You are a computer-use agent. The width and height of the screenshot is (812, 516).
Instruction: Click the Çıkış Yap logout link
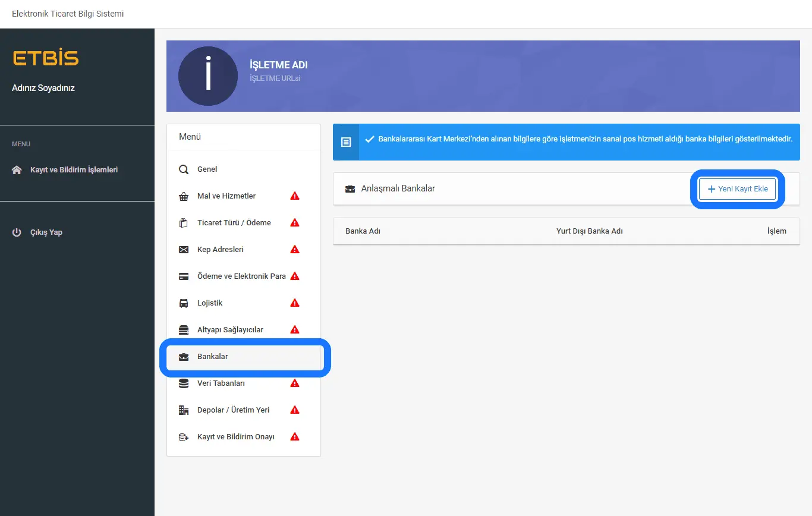[x=46, y=232]
